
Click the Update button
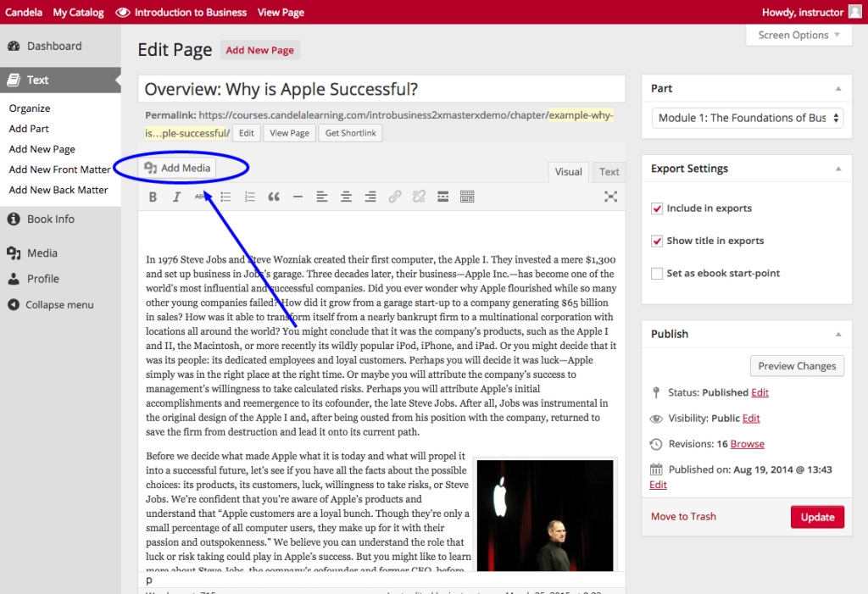point(818,517)
